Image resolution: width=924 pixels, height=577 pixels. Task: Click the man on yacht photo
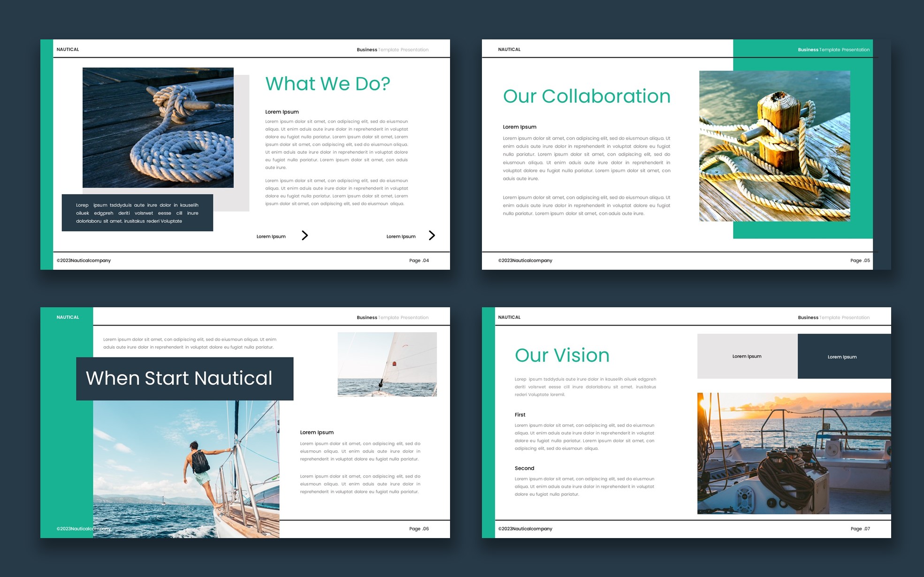point(186,469)
